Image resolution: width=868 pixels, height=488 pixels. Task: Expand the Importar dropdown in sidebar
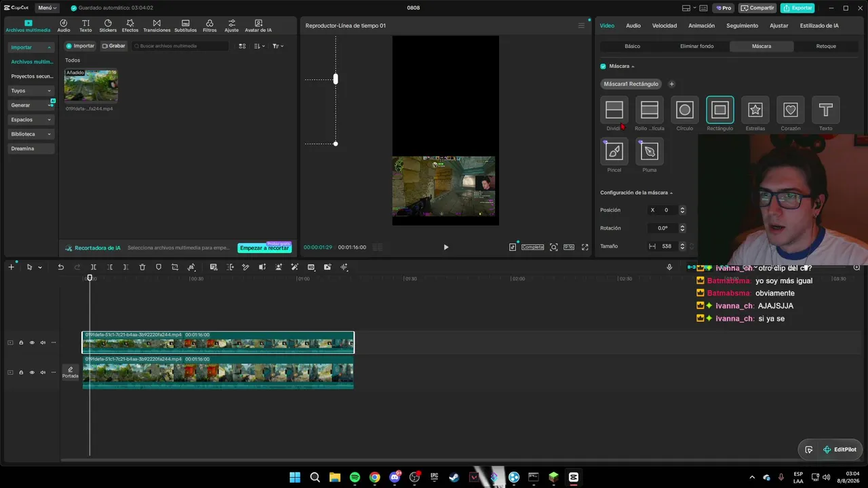[31, 47]
